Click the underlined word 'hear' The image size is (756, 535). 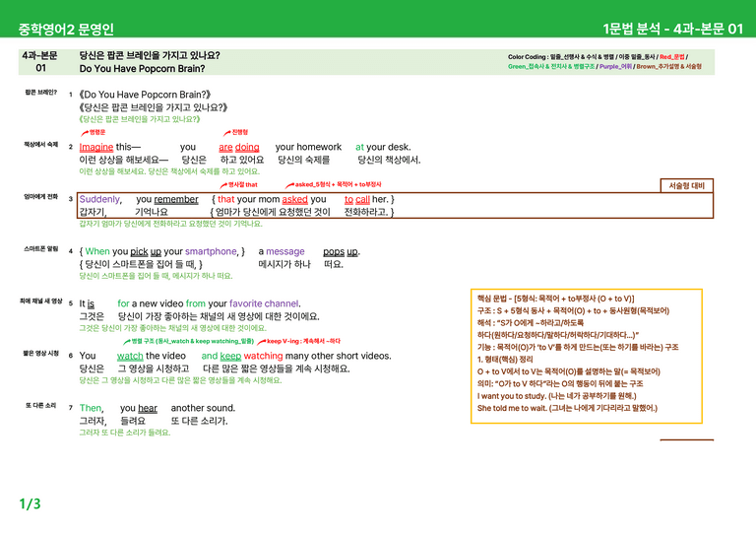[148, 408]
